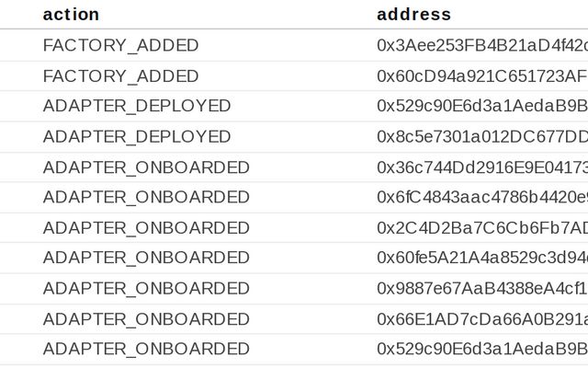588x368 pixels.
Task: Click address 0x66E1AD7cDa66A0B291a
Action: point(482,319)
